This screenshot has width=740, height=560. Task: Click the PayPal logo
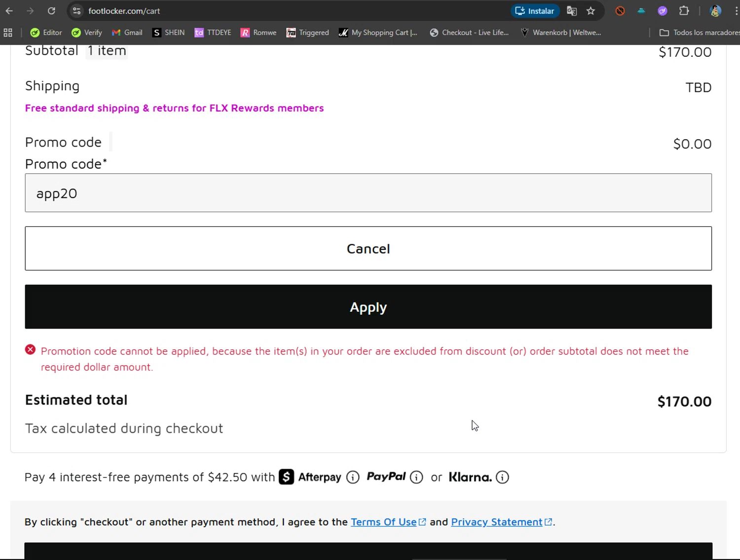click(x=386, y=477)
